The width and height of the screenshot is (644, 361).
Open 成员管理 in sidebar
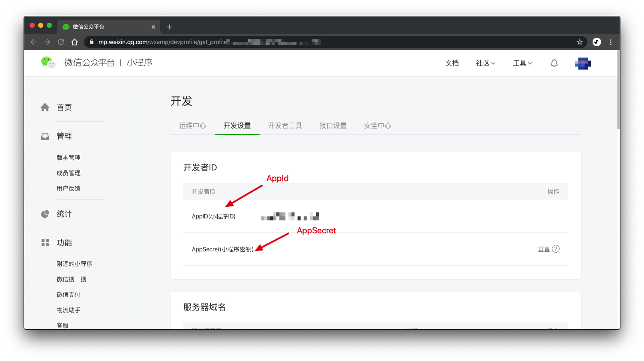pos(69,173)
